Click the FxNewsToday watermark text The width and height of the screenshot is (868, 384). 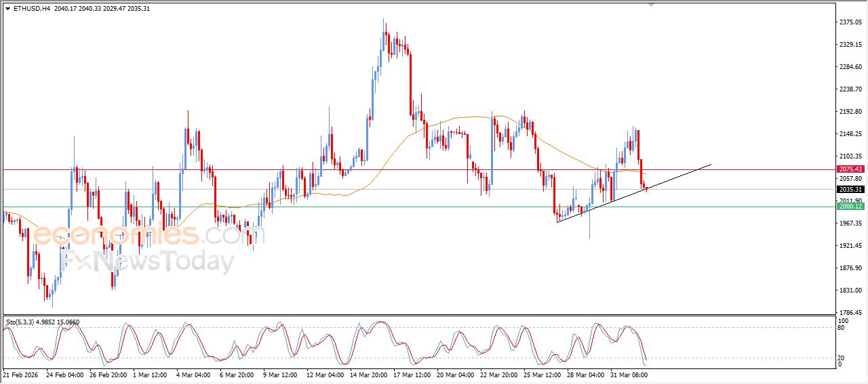pyautogui.click(x=146, y=261)
